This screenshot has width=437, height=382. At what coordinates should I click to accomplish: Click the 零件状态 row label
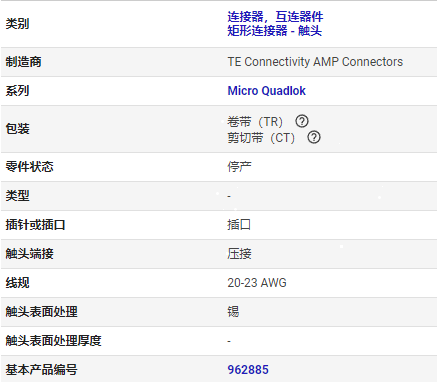[29, 166]
